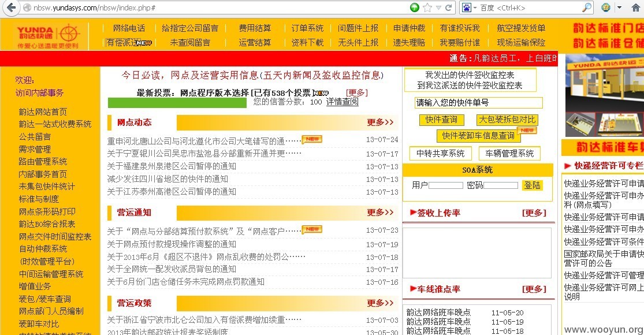Open 网络电话 in the top menu
644x335 pixels.
pos(129,28)
